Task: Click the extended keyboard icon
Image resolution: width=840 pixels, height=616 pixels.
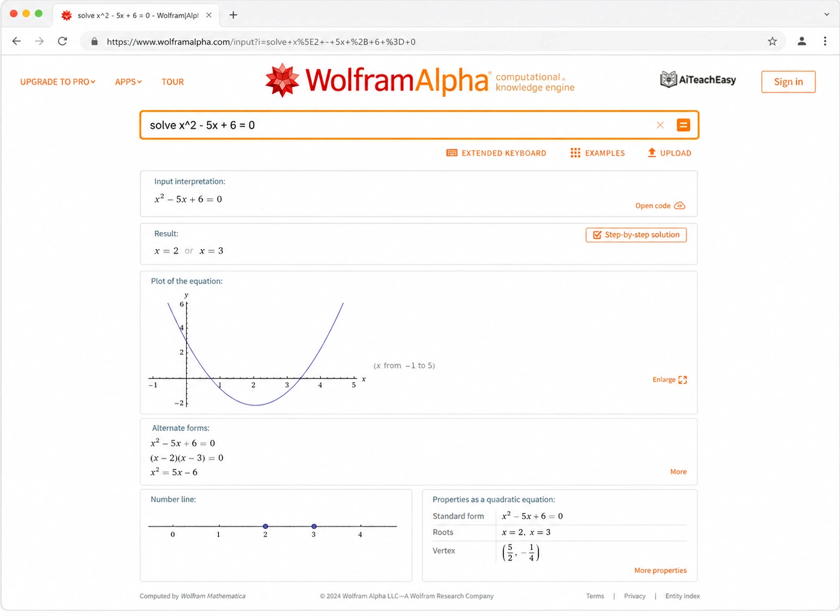Action: click(x=451, y=153)
